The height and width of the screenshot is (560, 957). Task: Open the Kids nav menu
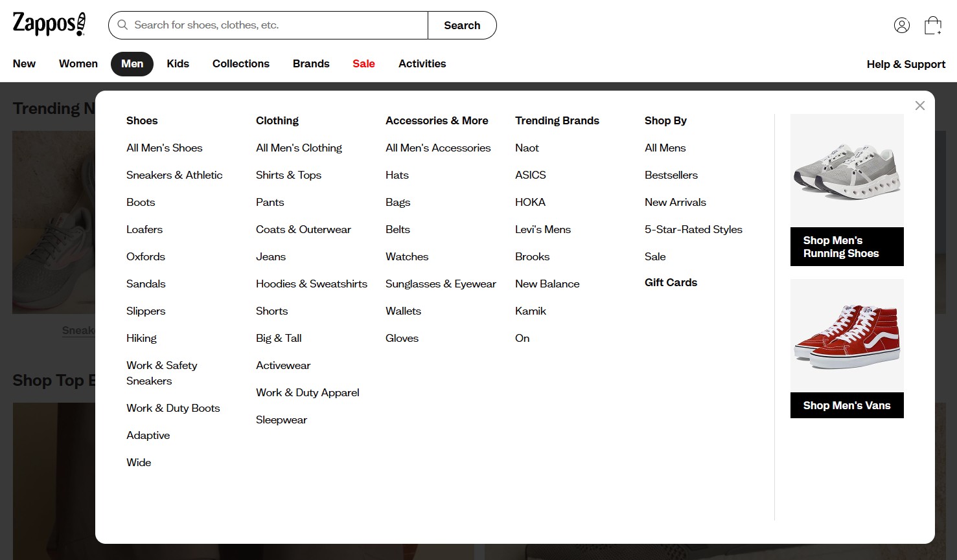click(x=178, y=63)
